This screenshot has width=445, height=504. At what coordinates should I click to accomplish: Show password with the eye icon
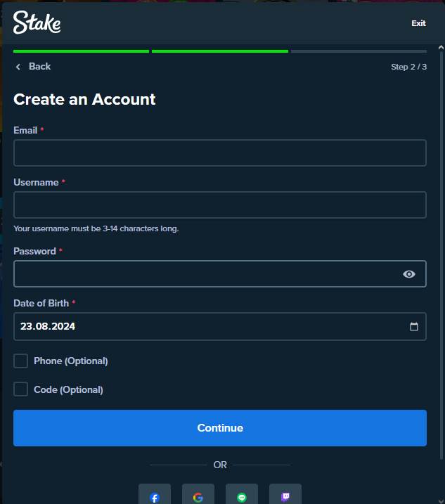[409, 274]
